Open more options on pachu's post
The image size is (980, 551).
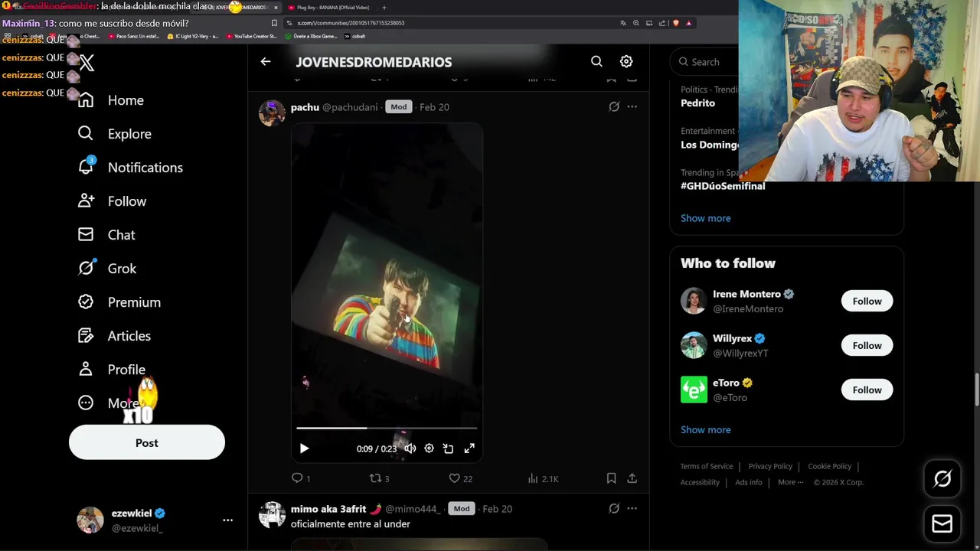(632, 107)
